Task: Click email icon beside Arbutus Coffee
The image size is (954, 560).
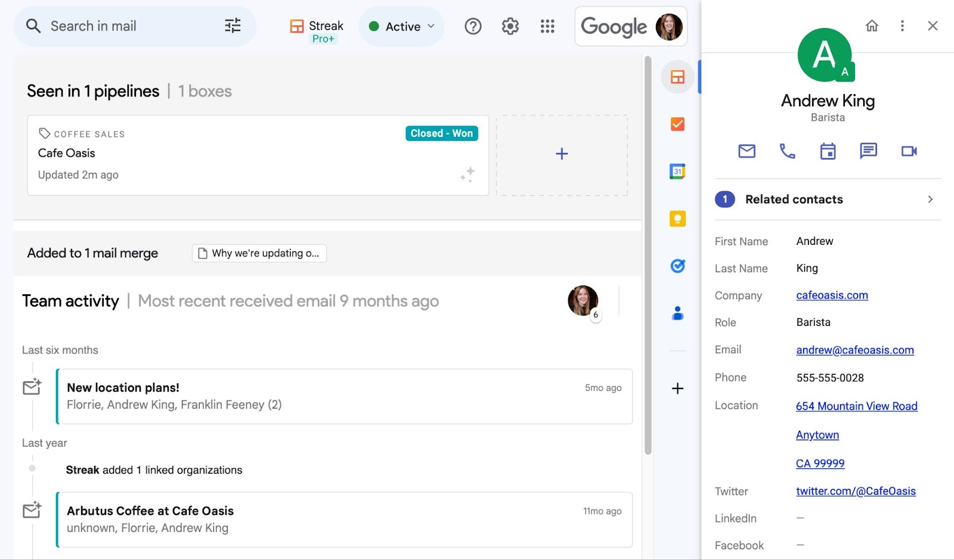Action: click(32, 511)
